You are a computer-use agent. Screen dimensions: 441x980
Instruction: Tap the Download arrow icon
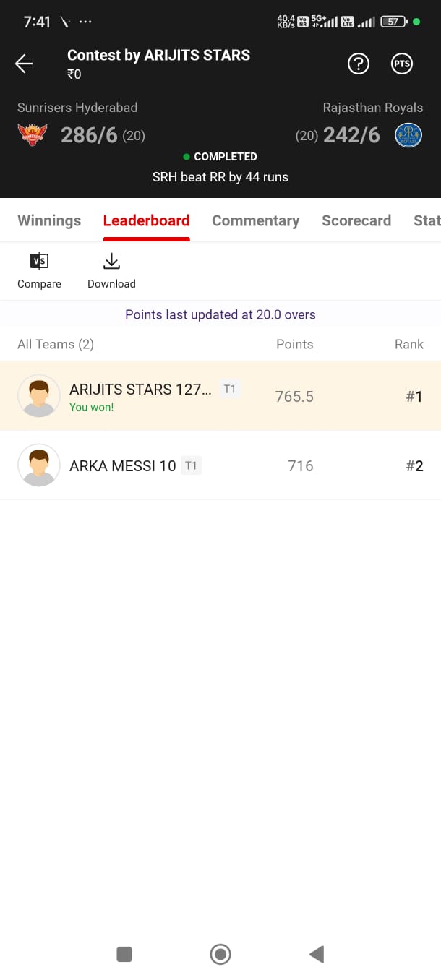pos(111,261)
